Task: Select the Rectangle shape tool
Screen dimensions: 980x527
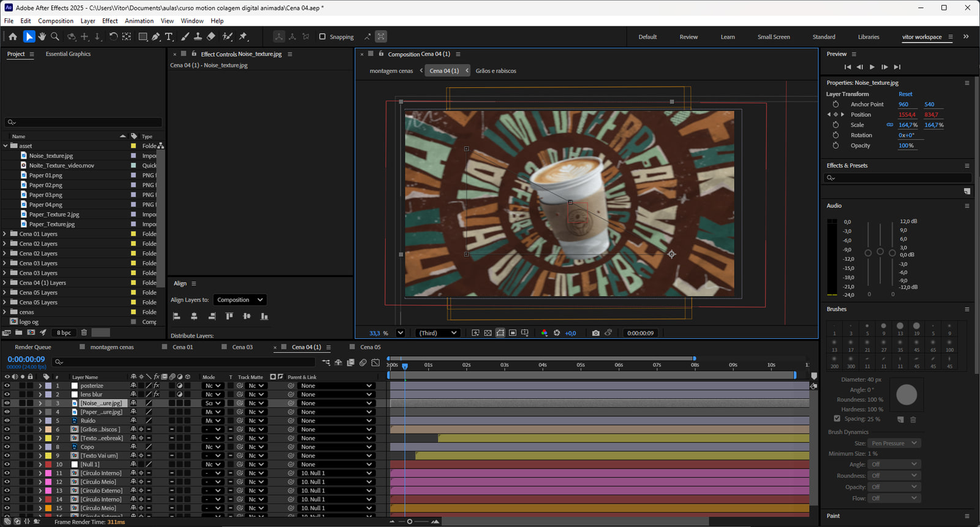Action: click(x=143, y=37)
